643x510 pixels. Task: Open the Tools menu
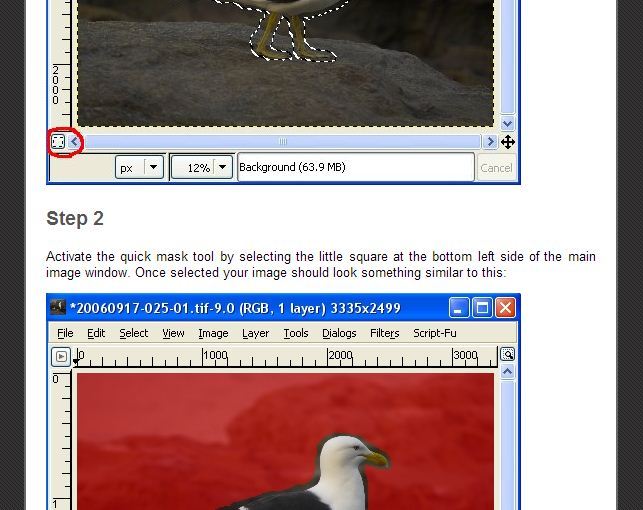(296, 333)
